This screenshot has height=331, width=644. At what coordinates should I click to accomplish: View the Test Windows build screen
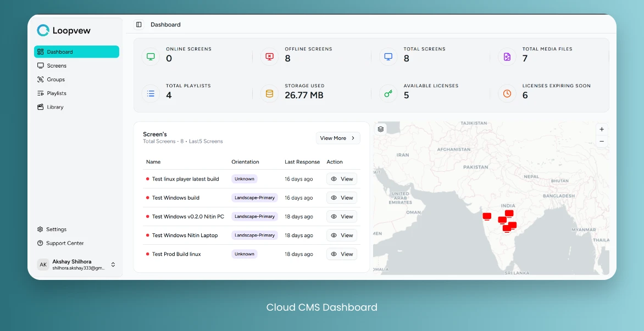342,198
